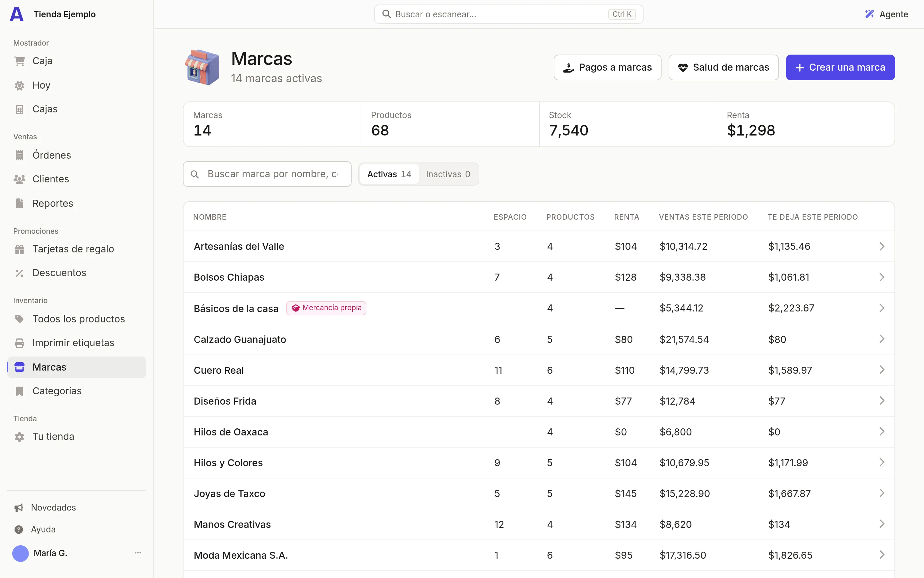Open Salud de marcas
This screenshot has width=924, height=578.
pos(723,67)
